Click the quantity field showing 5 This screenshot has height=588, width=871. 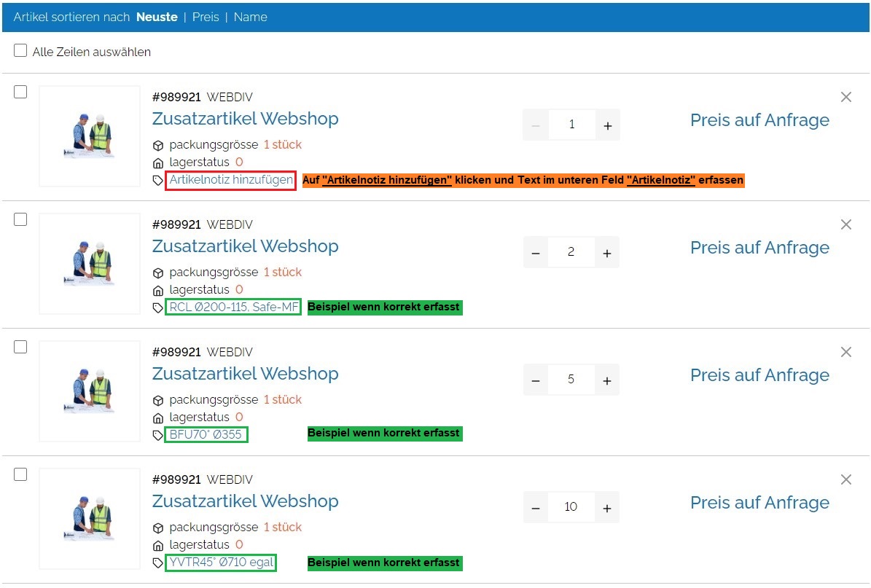click(571, 380)
